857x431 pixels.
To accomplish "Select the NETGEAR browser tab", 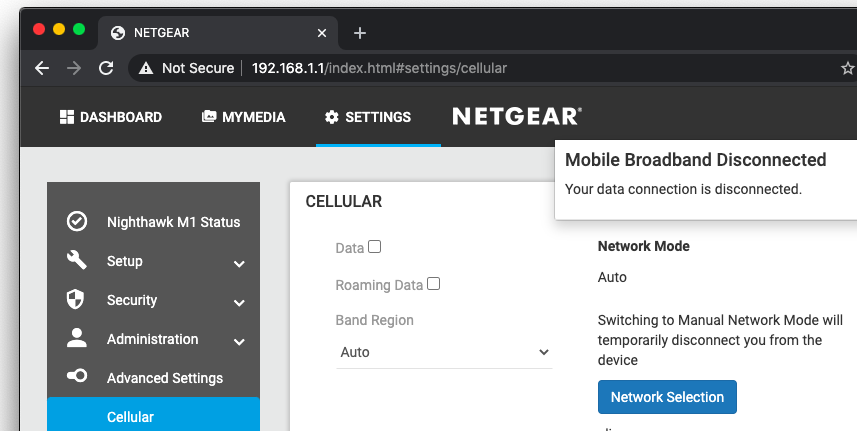I will pos(218,33).
